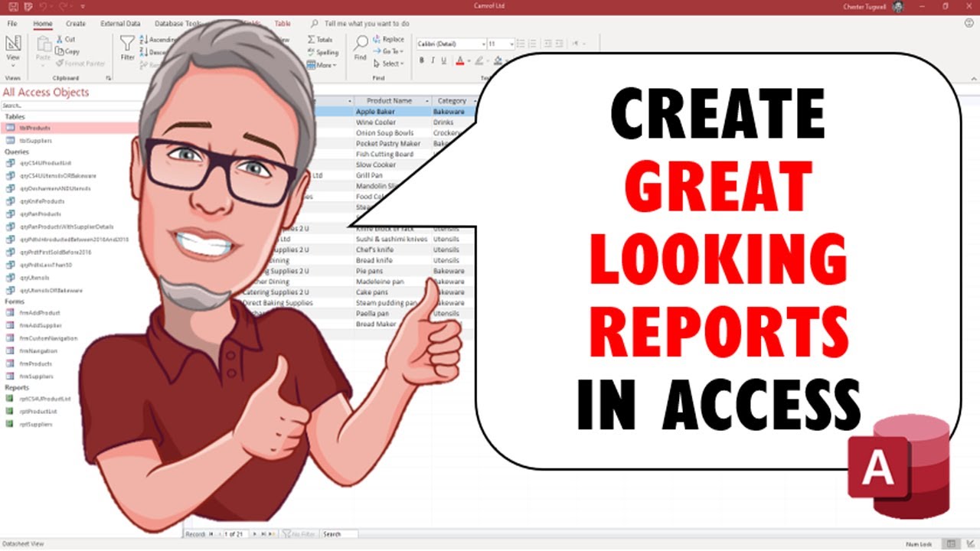Click the Totals sigma button
Screen dimensions: 980x551
click(321, 39)
